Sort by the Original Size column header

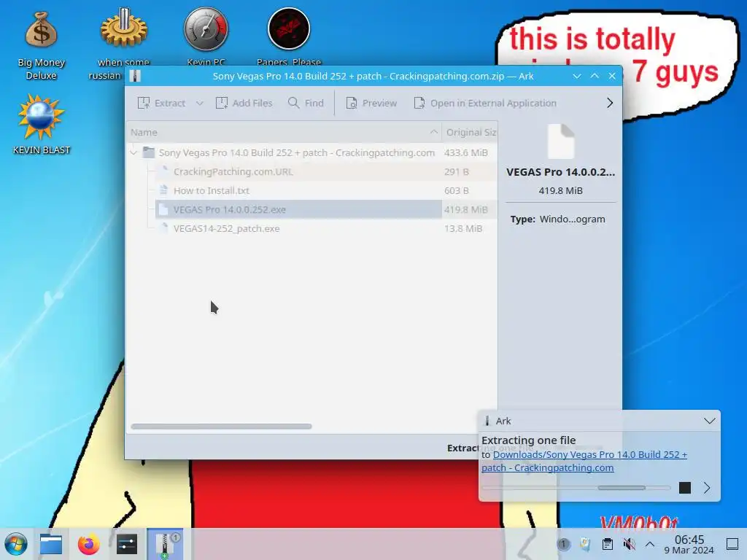point(470,133)
